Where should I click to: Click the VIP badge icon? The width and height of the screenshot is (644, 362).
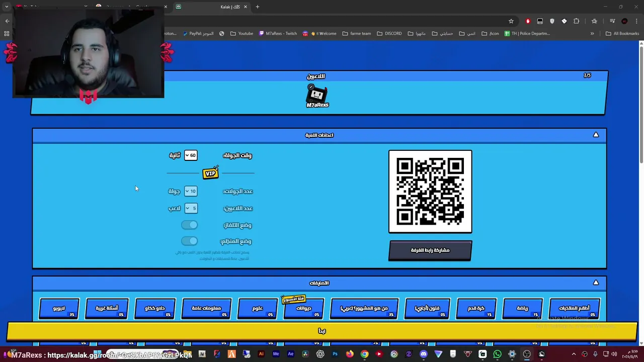210,173
